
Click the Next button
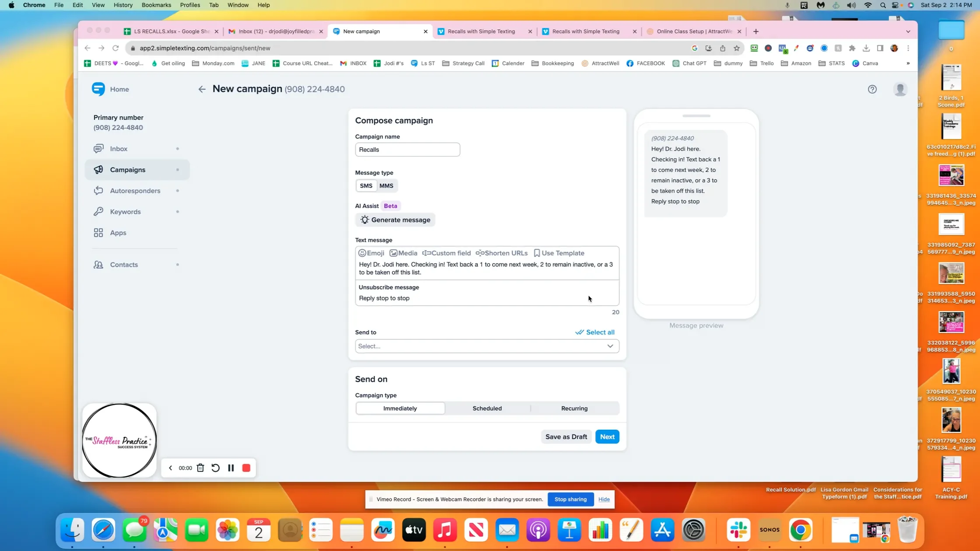(607, 437)
